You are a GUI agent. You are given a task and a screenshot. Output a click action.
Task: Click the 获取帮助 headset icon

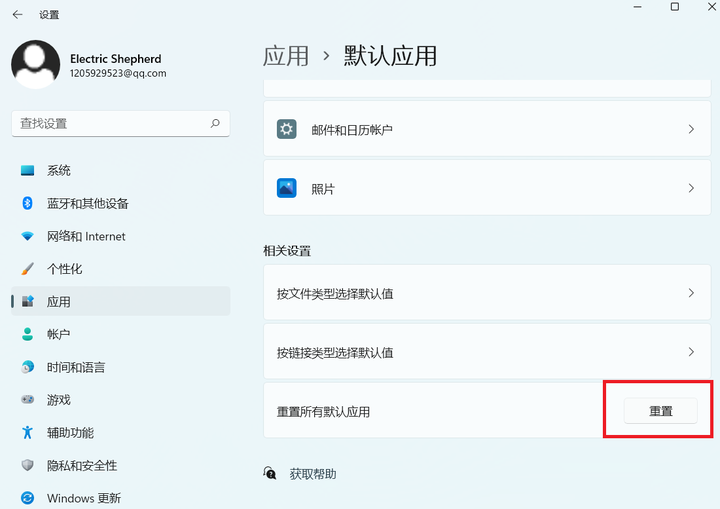coord(270,473)
